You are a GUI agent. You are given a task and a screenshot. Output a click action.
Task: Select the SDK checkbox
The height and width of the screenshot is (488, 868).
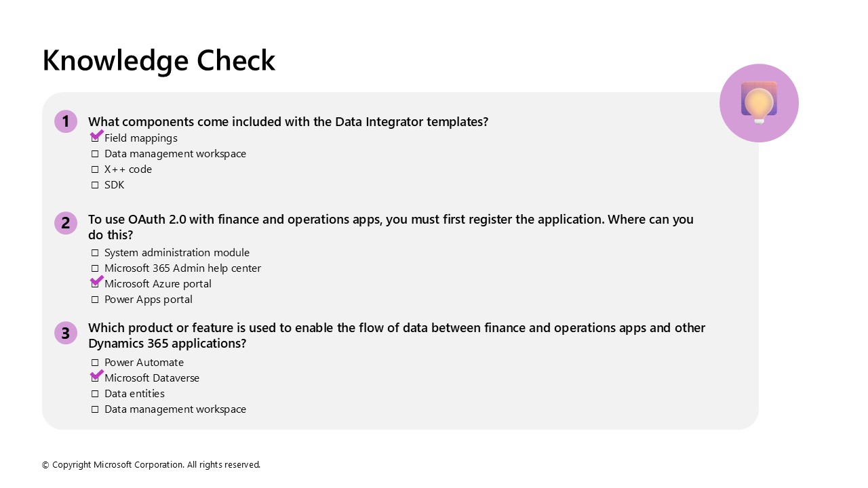click(x=95, y=185)
